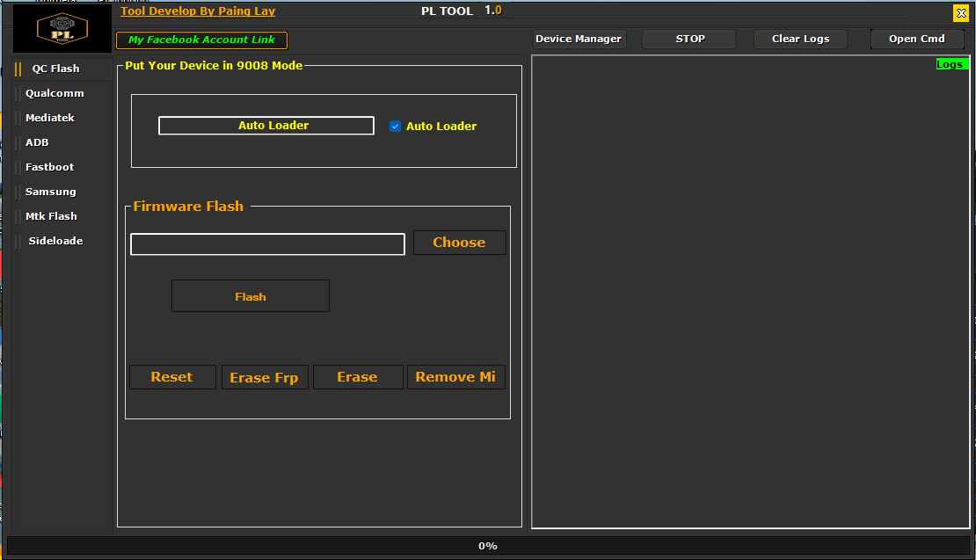Image resolution: width=976 pixels, height=560 pixels.
Task: Click the firmware file path input field
Action: 266,244
